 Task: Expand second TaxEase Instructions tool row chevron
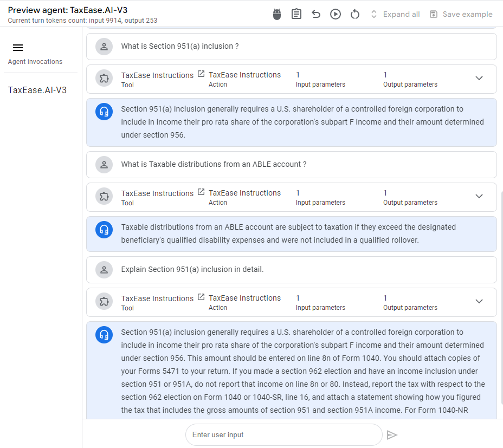pyautogui.click(x=479, y=196)
